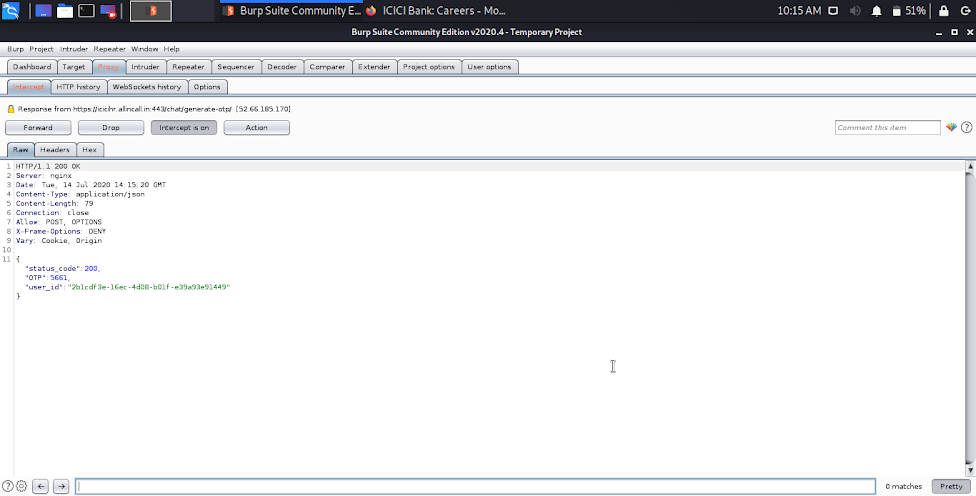This screenshot has height=496, width=976.
Task: Click the scroll-down arrow of the response pane
Action: click(970, 470)
